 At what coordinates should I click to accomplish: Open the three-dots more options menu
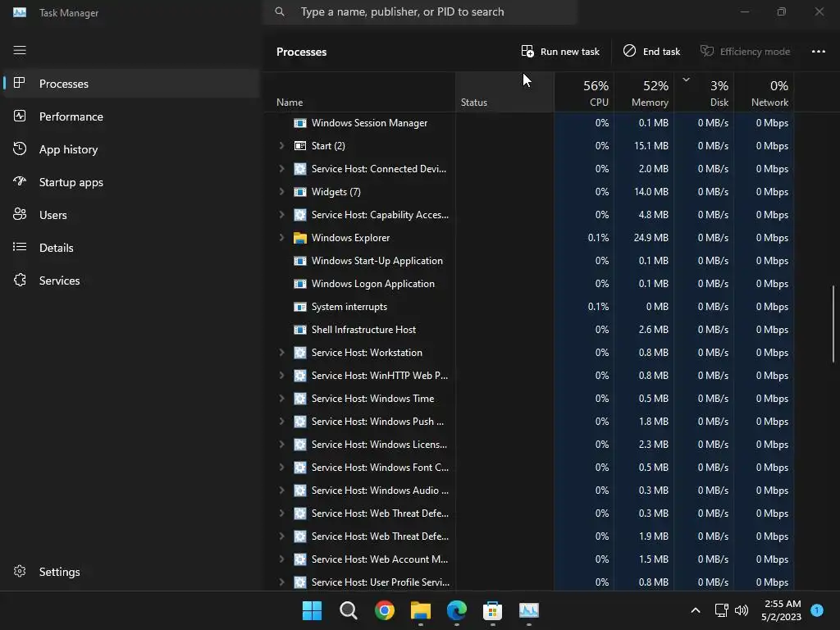click(818, 52)
